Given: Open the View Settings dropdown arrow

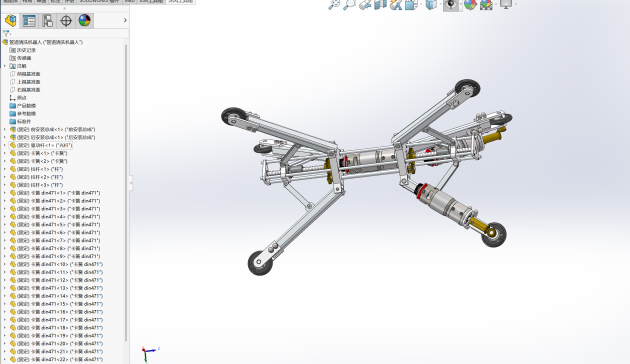Looking at the screenshot, I should pos(515,5).
